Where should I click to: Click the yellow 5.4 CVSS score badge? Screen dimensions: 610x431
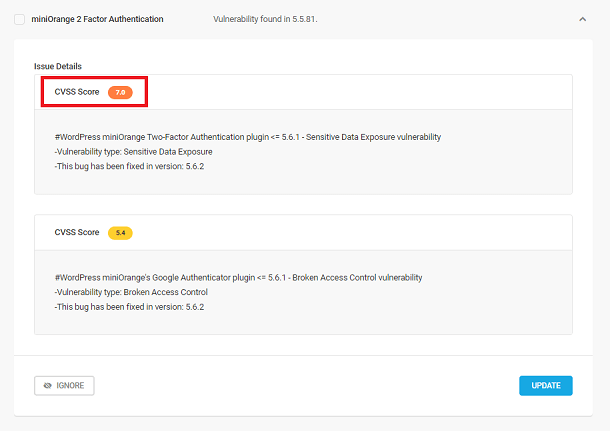120,233
